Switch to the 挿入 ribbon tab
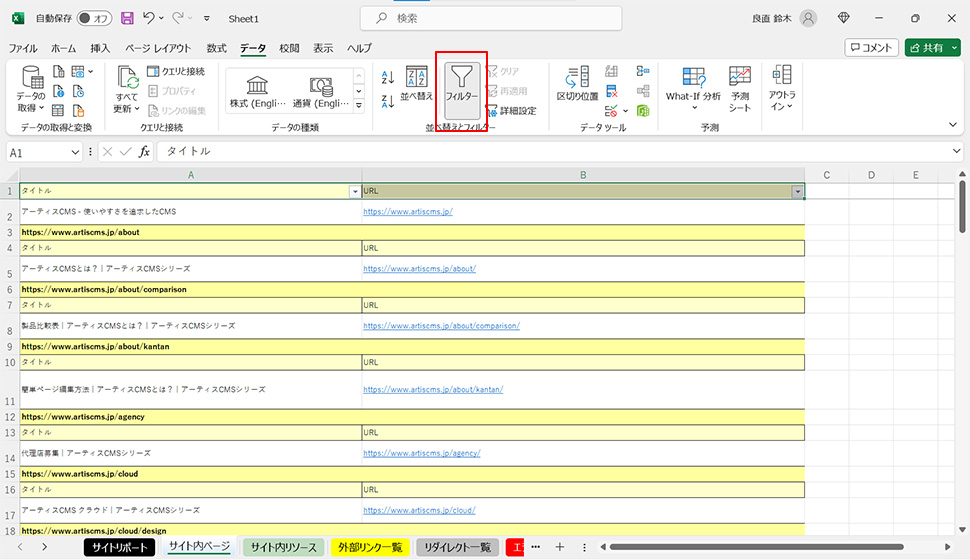 [100, 48]
